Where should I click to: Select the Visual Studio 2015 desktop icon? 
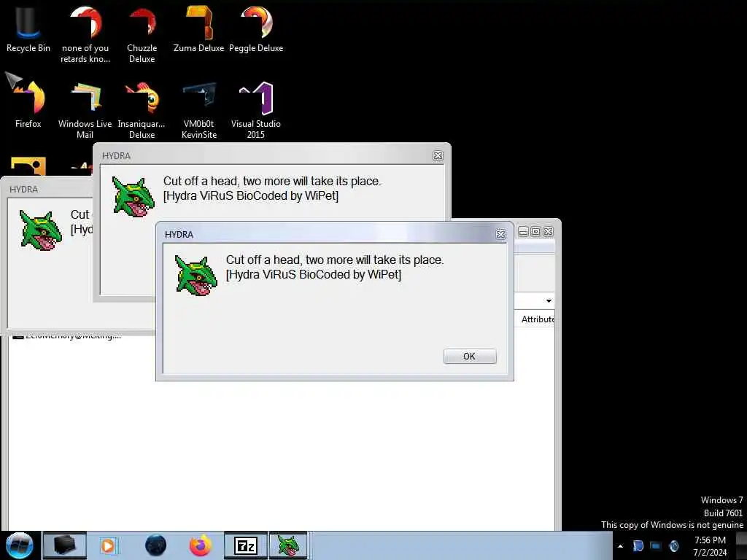point(256,111)
